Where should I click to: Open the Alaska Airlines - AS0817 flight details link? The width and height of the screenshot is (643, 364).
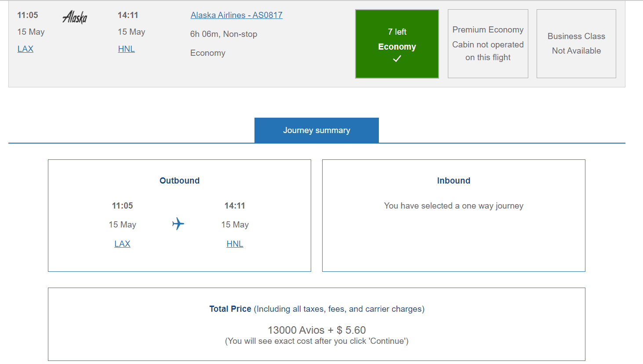pos(236,15)
